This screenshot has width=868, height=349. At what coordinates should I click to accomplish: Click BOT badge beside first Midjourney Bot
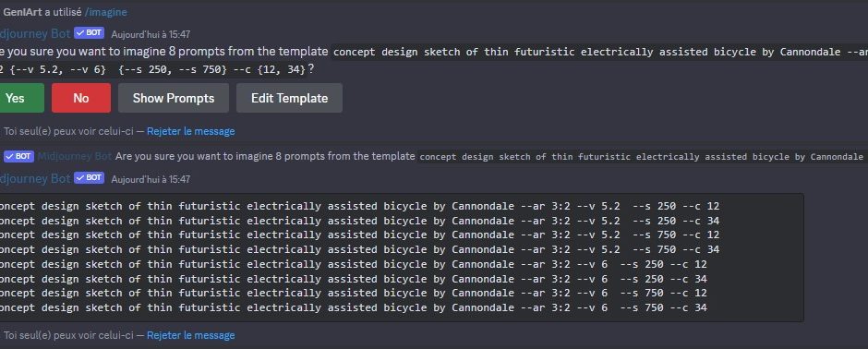[x=90, y=33]
